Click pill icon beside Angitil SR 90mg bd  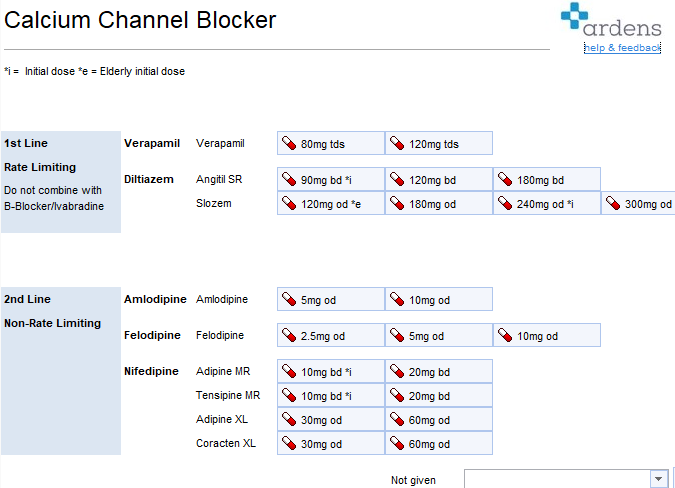point(289,180)
